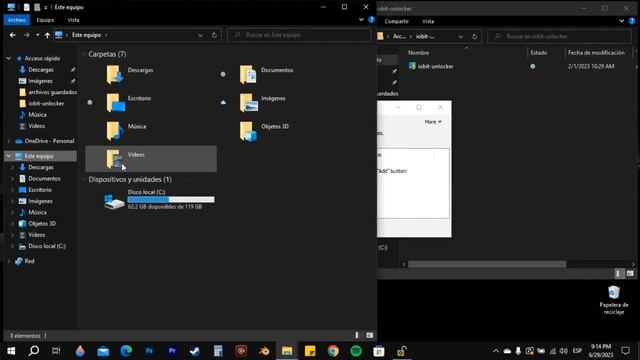Expand the ribbon in Este equipo window
Image resolution: width=640 pixels, height=360 pixels.
click(x=361, y=20)
